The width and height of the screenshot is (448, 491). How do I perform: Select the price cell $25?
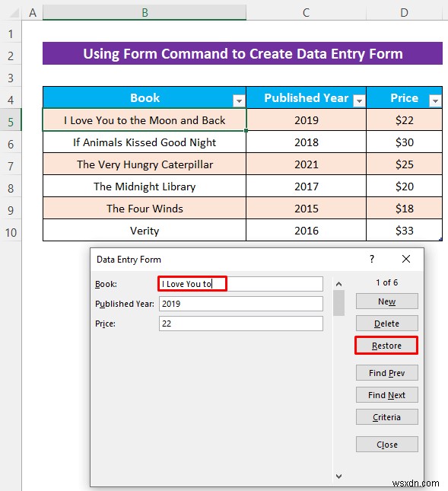pyautogui.click(x=404, y=164)
